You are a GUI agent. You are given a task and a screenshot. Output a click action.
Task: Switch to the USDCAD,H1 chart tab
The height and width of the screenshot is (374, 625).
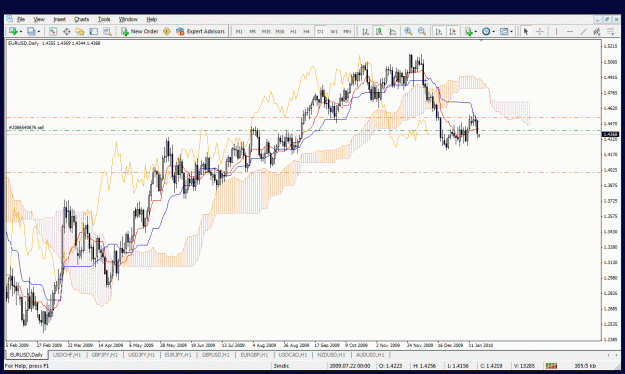(293, 355)
